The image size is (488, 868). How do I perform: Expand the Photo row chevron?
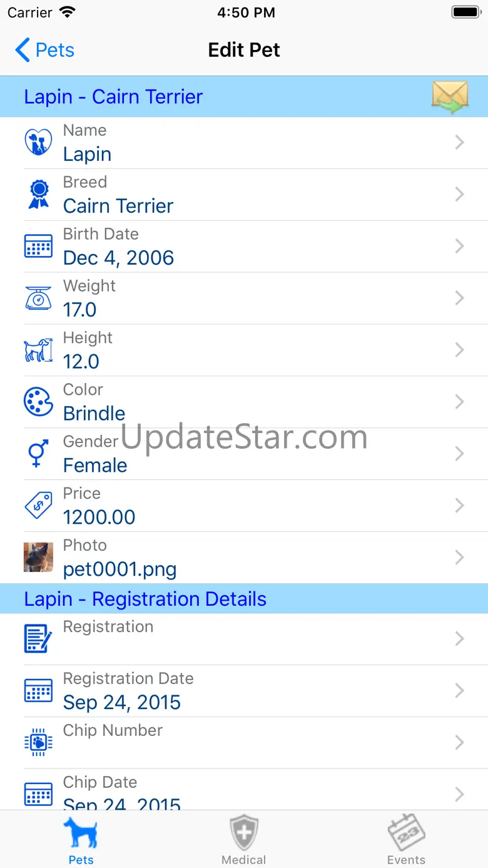(x=460, y=557)
